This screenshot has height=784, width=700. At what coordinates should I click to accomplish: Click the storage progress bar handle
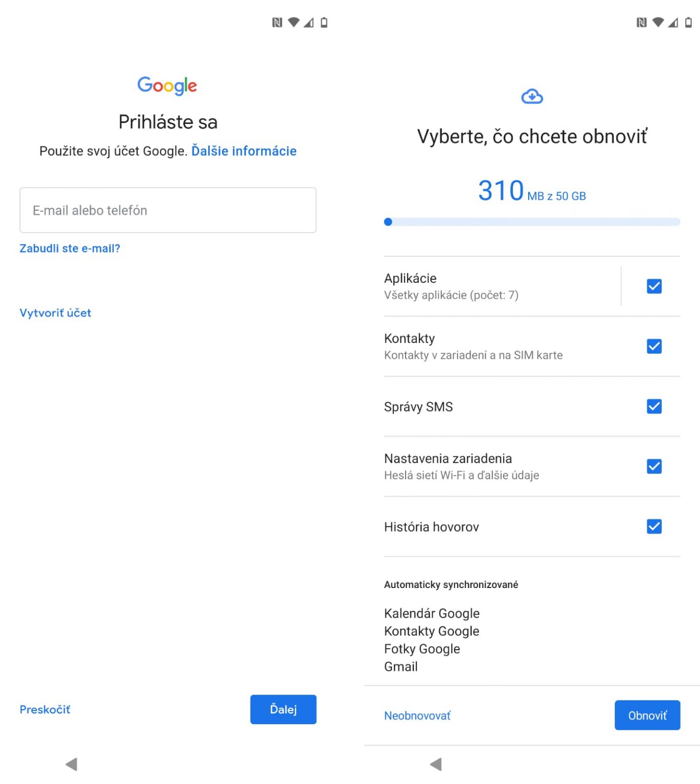388,222
